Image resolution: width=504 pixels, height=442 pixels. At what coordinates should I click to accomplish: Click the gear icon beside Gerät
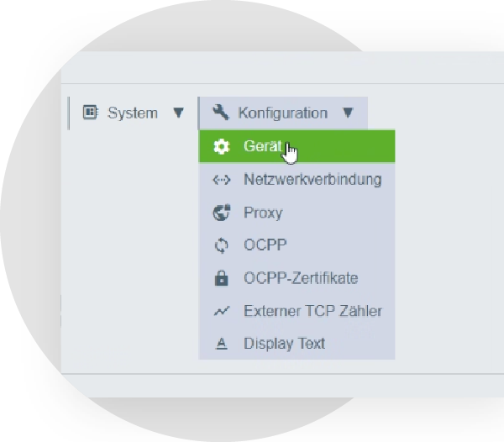pyautogui.click(x=221, y=146)
